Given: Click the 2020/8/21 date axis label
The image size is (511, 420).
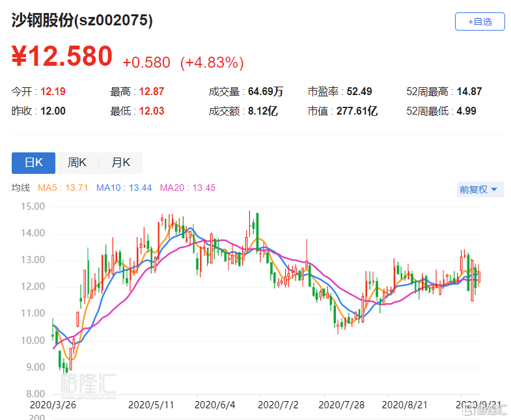Looking at the screenshot, I should (405, 405).
